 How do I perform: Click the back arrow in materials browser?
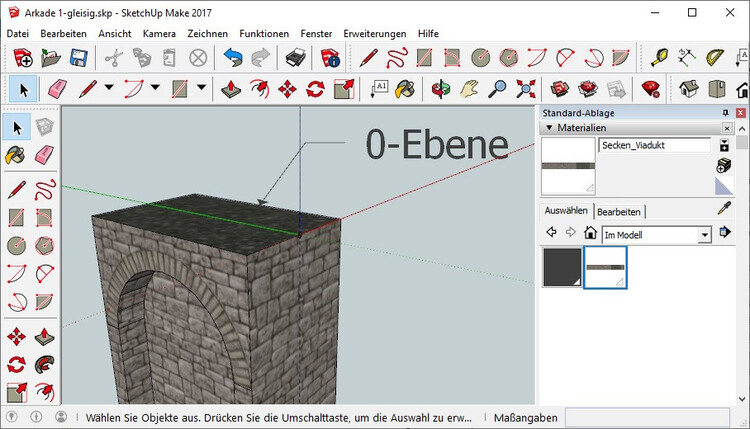click(551, 232)
